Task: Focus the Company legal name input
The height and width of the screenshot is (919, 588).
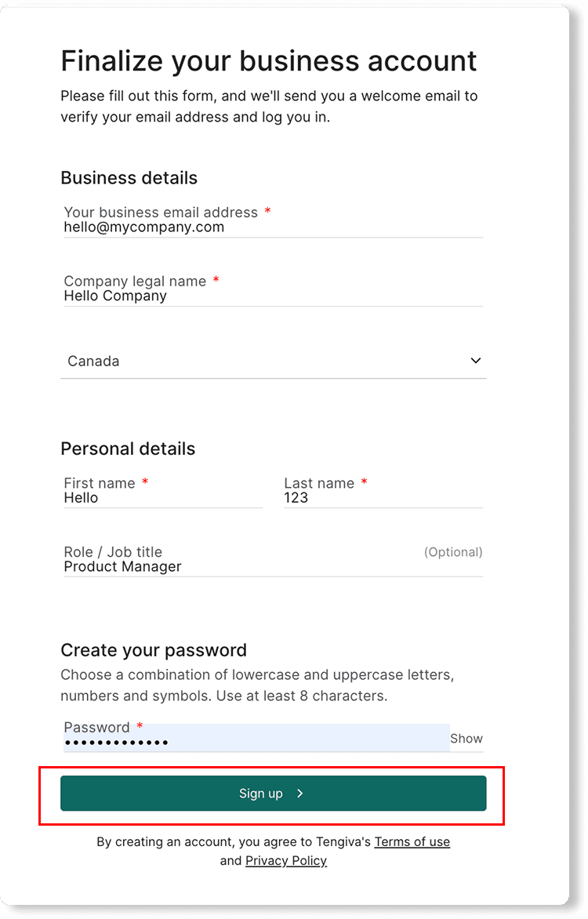Action: (x=271, y=296)
